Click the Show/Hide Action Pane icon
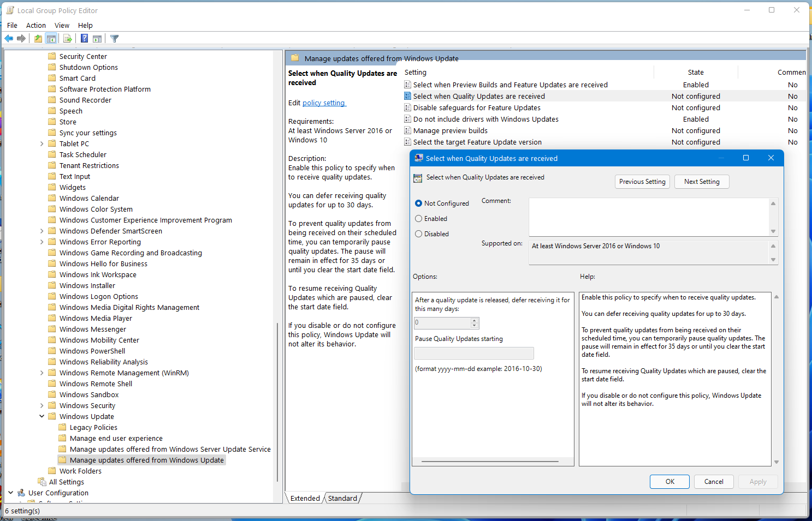The width and height of the screenshot is (812, 521). (97, 39)
